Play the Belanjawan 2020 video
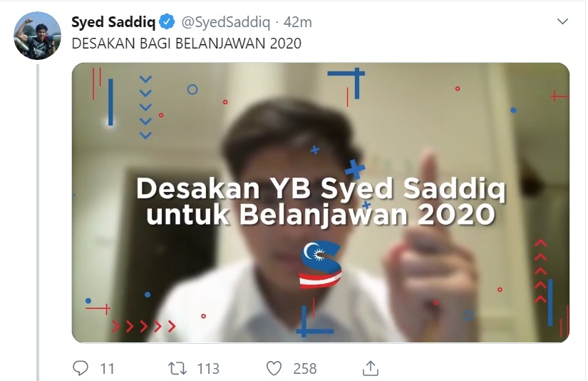Screen dimensions: 588x381 point(321,203)
